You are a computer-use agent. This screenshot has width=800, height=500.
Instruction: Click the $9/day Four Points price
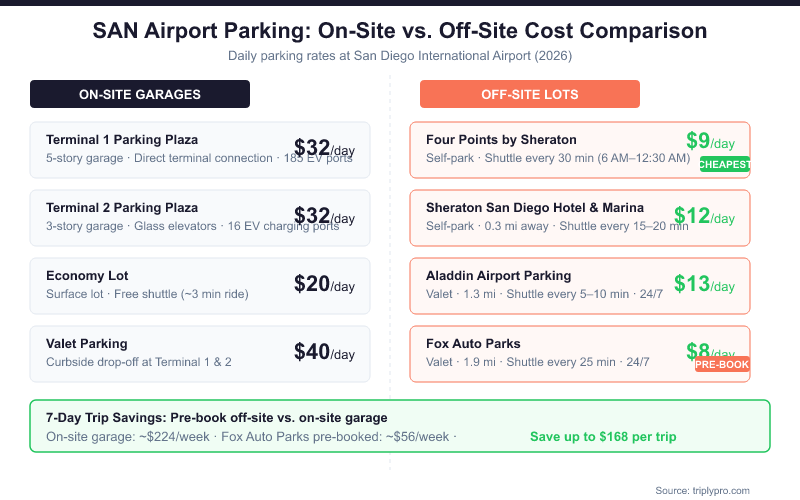click(710, 143)
